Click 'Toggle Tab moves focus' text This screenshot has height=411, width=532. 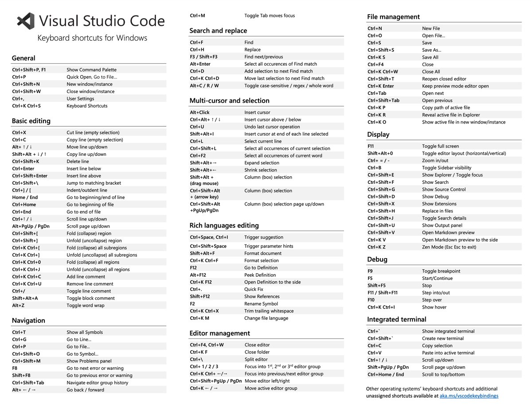(x=270, y=16)
